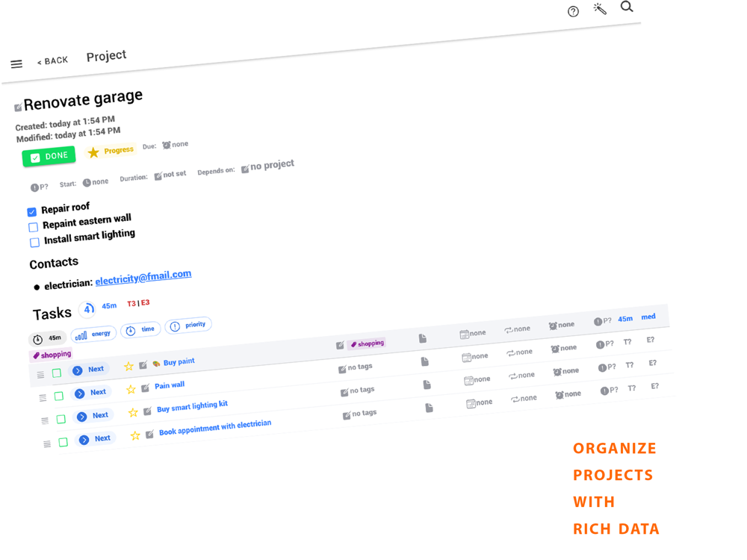747x560 pixels.
Task: Open the hamburger navigation menu
Action: click(16, 63)
